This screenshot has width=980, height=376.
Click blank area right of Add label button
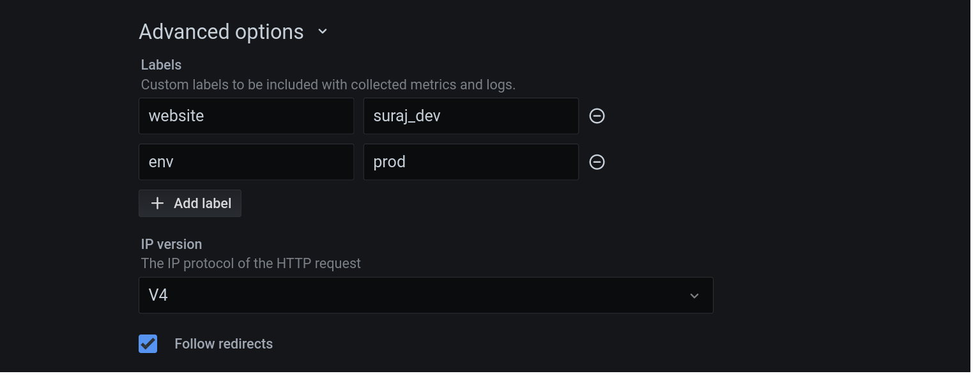pyautogui.click(x=415, y=204)
